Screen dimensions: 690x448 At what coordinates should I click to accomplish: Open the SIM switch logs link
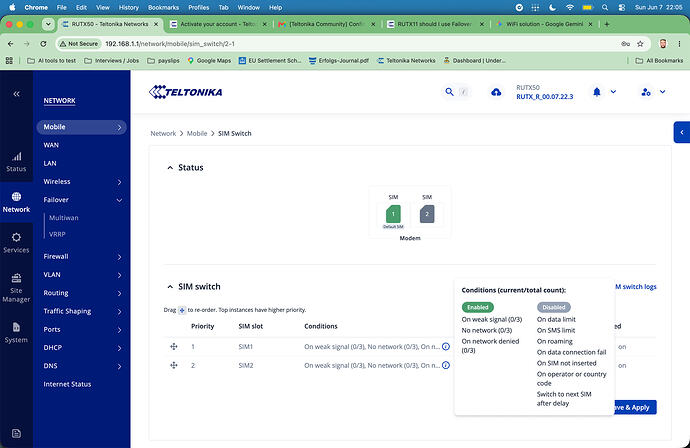(x=635, y=286)
